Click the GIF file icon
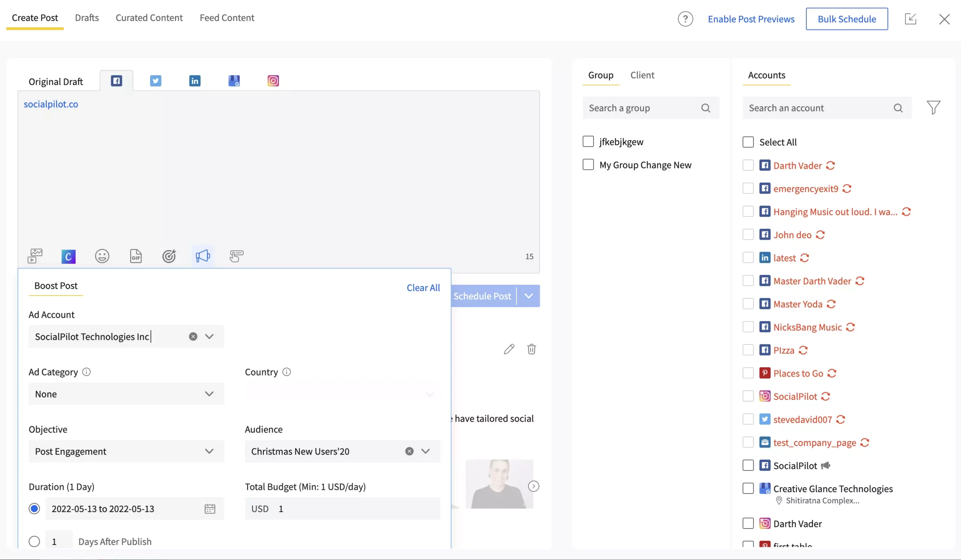 tap(136, 256)
